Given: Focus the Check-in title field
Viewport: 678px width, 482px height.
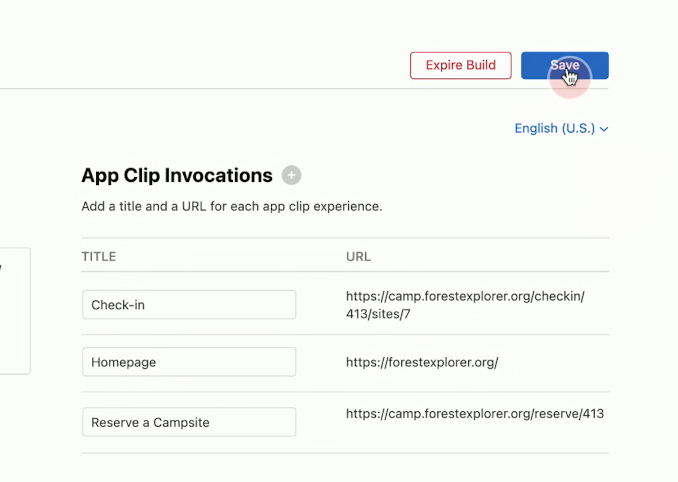Looking at the screenshot, I should tap(189, 305).
